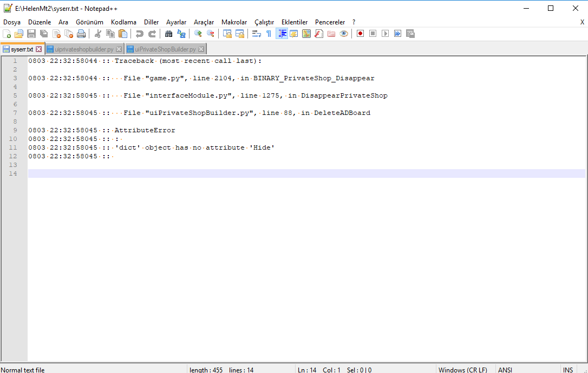The width and height of the screenshot is (588, 373).
Task: Toggle INS insert mode in the status bar
Action: point(568,370)
